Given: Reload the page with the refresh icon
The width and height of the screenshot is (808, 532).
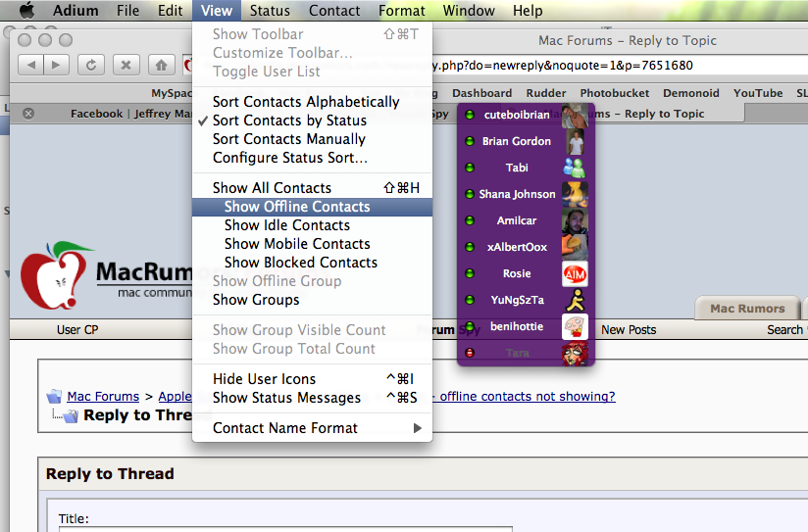Looking at the screenshot, I should coord(91,65).
